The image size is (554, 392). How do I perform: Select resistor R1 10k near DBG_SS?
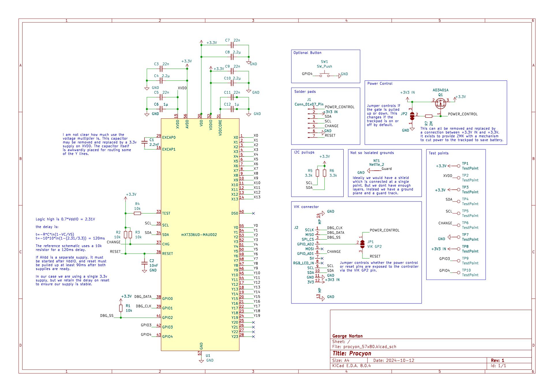[121, 308]
